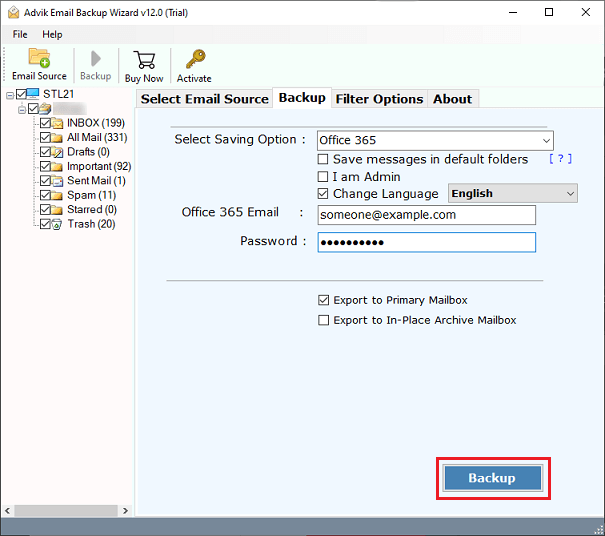Select the 'INBOX (199)' tree label
605x536 pixels.
96,123
